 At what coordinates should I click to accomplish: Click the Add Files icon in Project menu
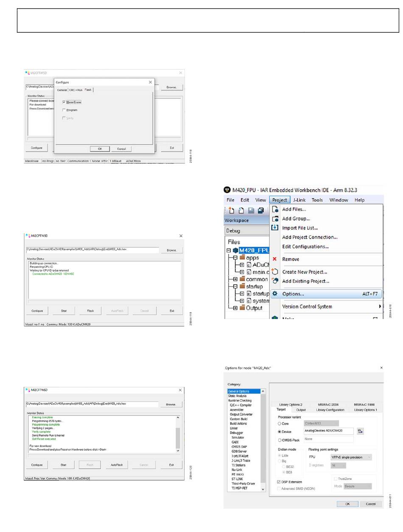pos(275,209)
